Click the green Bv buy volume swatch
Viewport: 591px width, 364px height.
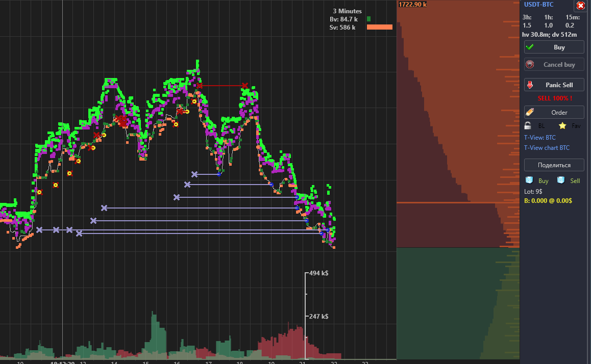(368, 19)
